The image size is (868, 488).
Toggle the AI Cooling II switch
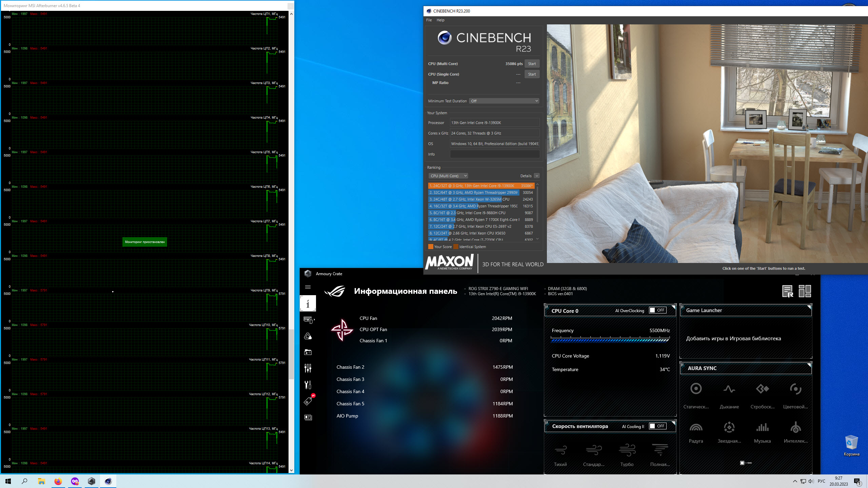658,426
